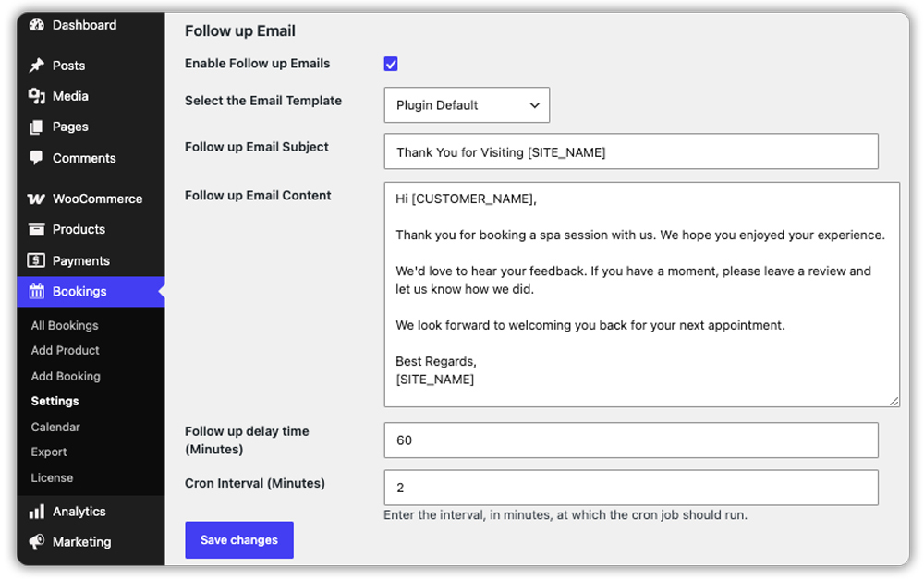Focus the Cron Interval minutes field
Screen dimensions: 924x579
coord(631,487)
